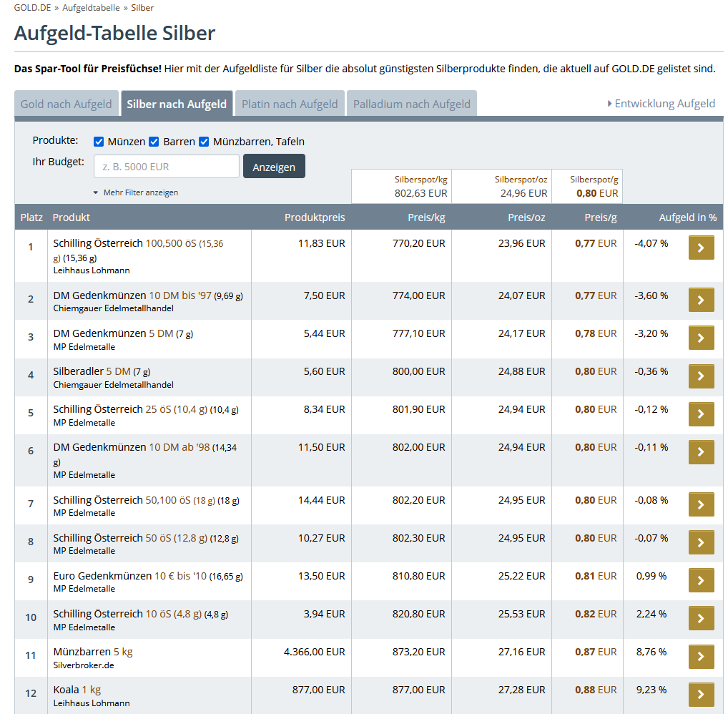Open DM Gedenkmünzen 10 DM ab '98 product
The image size is (728, 714).
[145, 454]
